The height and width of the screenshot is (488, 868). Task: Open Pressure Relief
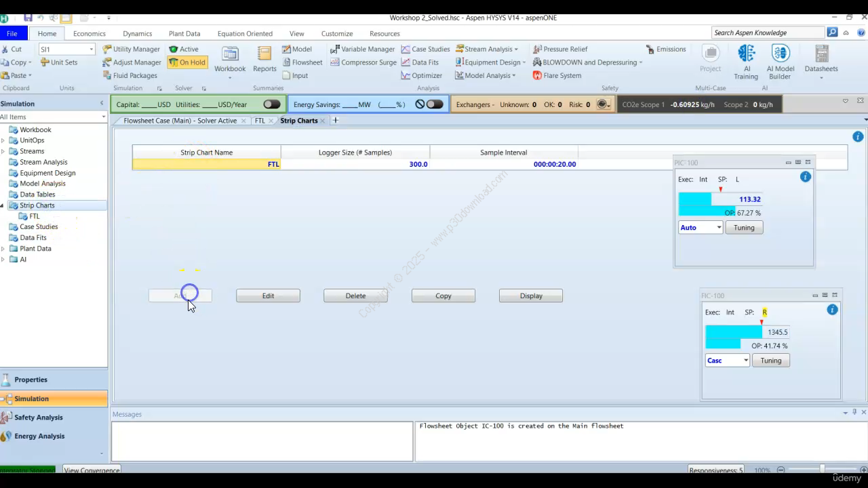point(560,49)
